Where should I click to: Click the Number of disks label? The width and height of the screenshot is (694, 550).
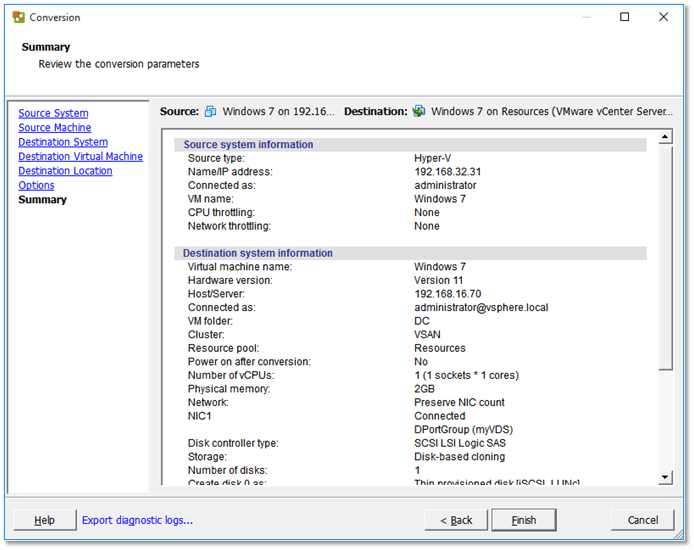point(227,470)
